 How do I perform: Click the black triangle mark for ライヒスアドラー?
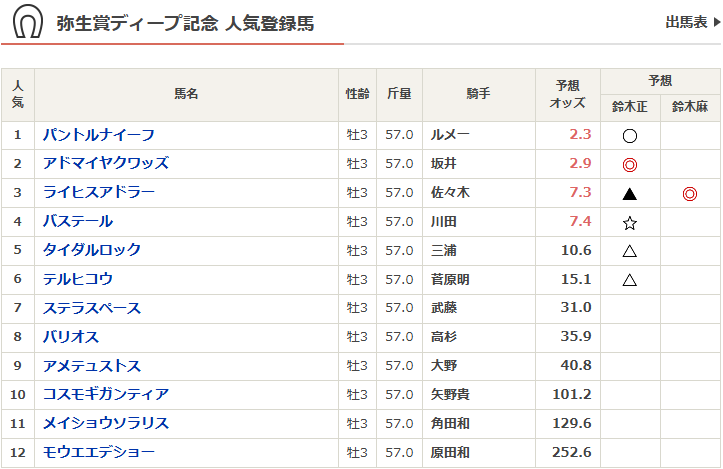(630, 193)
